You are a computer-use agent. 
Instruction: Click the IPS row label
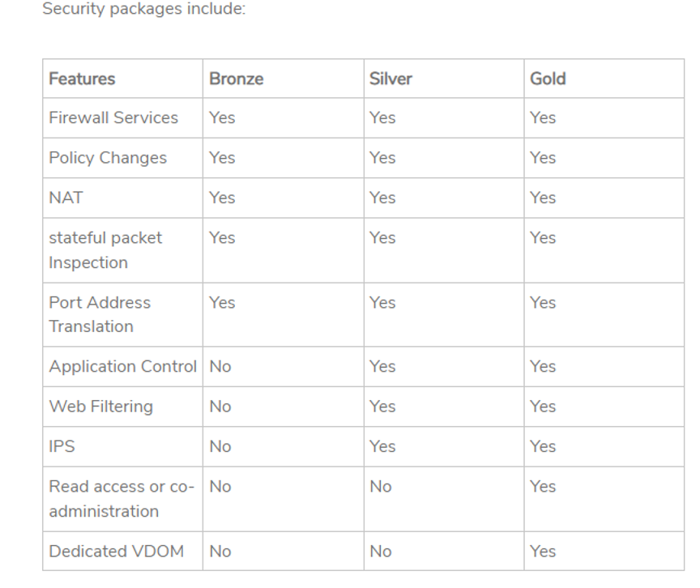click(x=62, y=446)
